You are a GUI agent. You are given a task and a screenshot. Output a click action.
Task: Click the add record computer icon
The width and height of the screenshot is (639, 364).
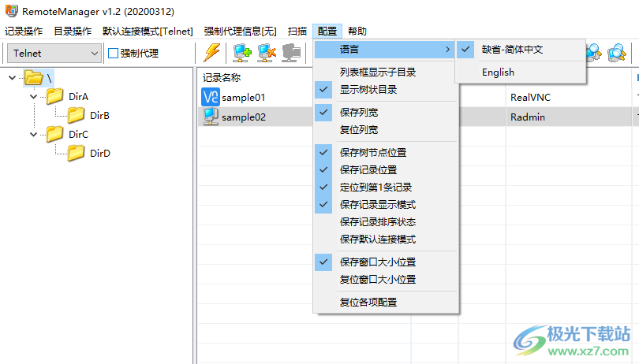pos(242,53)
